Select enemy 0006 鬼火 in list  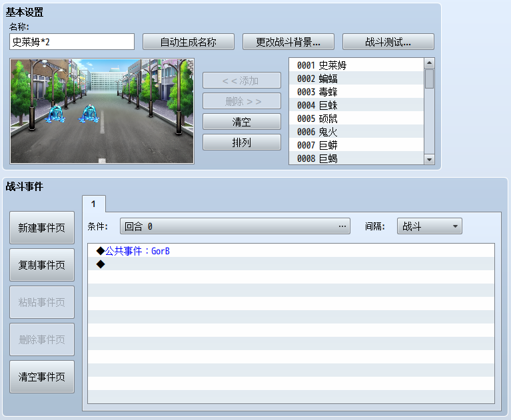(x=356, y=132)
